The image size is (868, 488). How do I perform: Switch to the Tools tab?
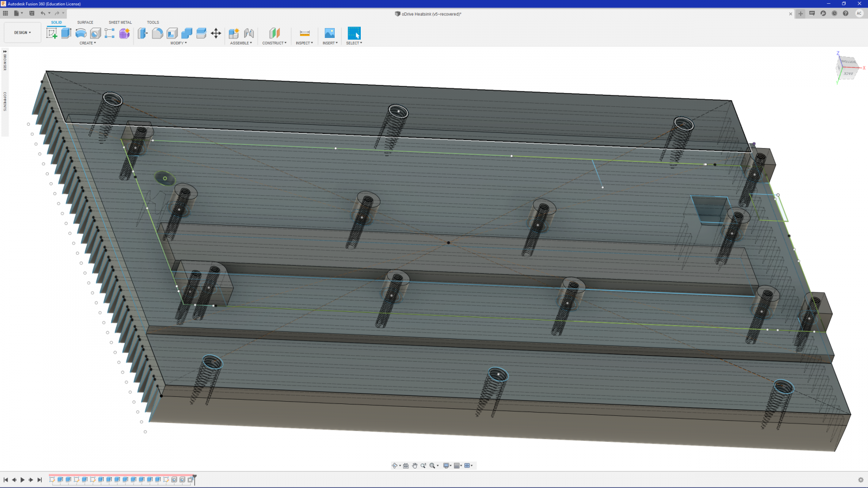tap(153, 22)
